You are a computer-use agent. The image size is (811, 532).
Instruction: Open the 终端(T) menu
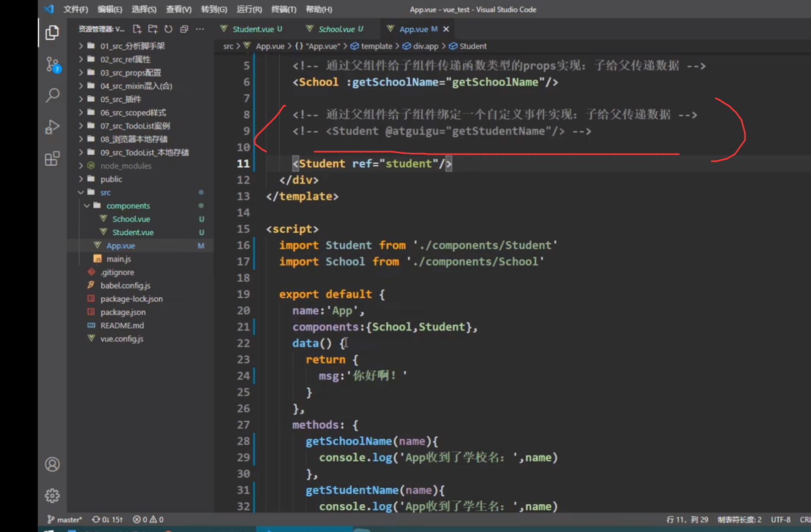[x=283, y=9]
